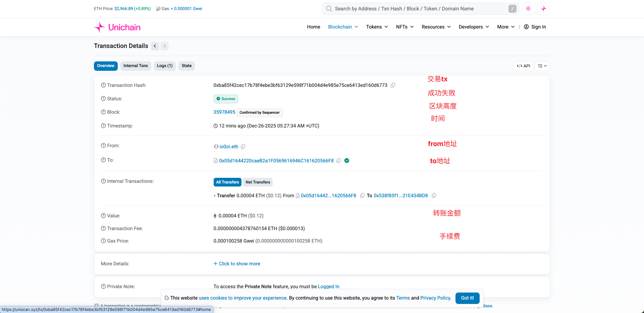Switch to Net Transfers view
The image size is (644, 313).
point(258,182)
